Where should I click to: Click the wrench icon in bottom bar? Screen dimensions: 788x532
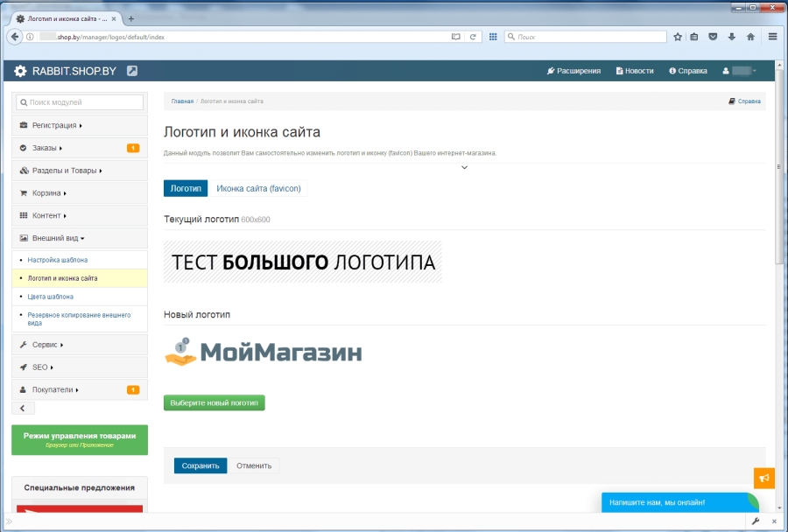tap(756, 521)
